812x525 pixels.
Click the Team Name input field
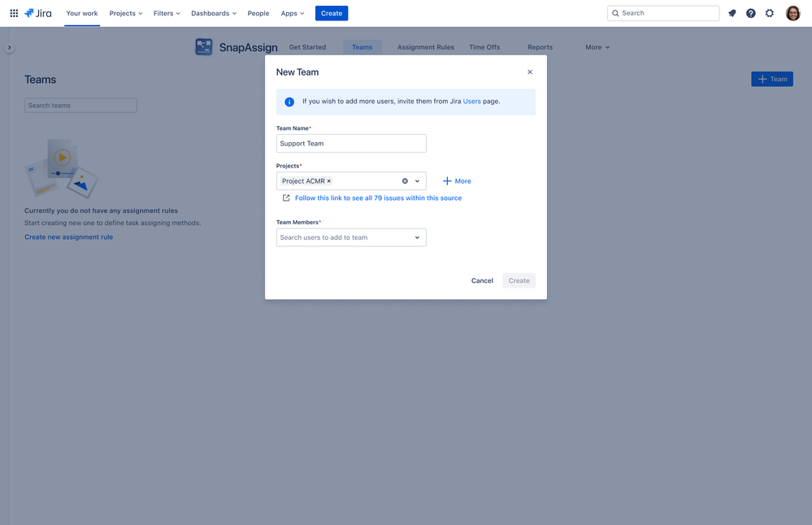351,144
